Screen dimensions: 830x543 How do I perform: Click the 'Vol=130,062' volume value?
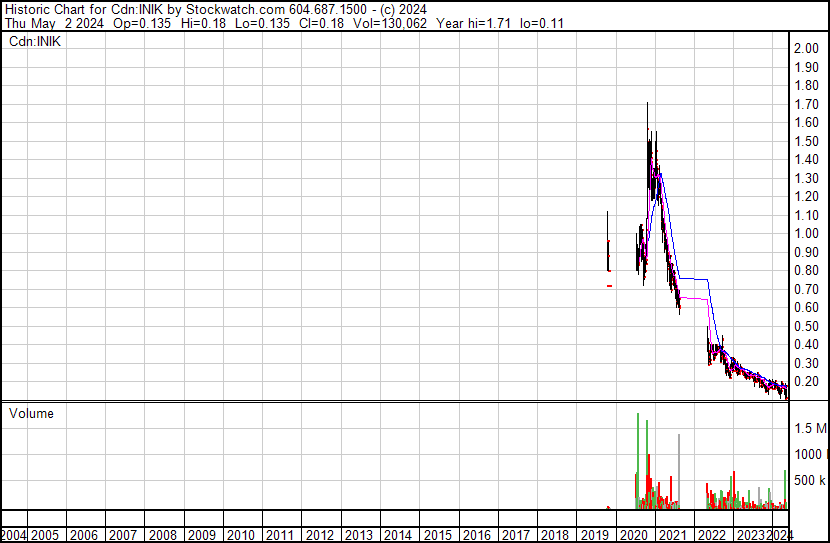click(x=390, y=23)
